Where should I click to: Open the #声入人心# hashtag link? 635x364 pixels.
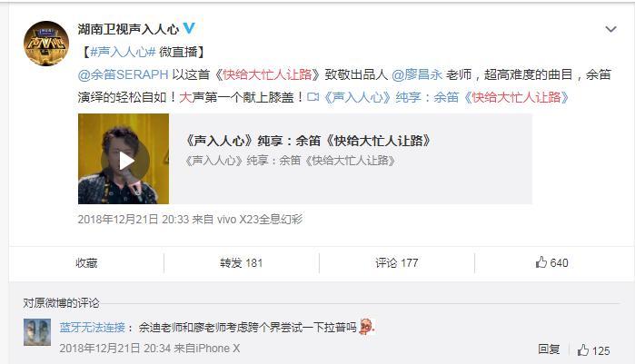coord(124,52)
